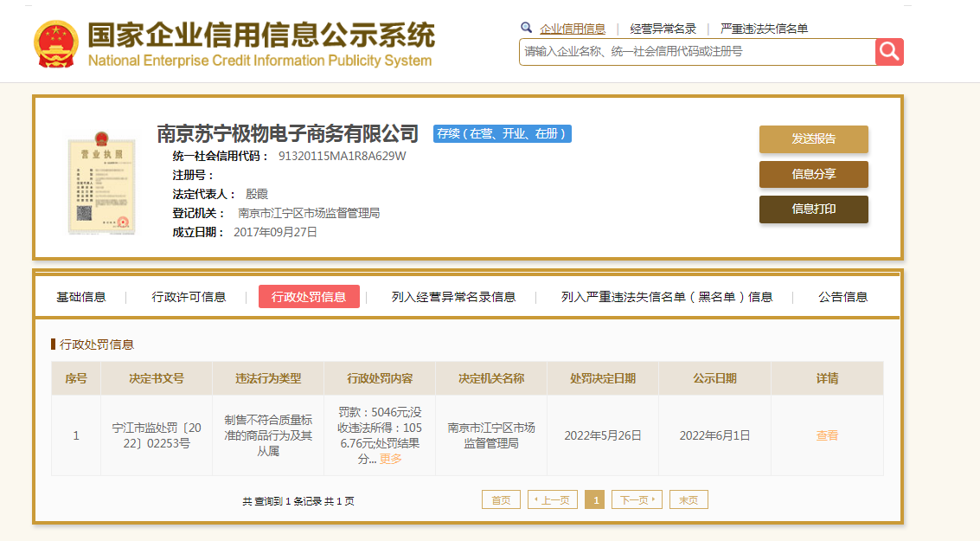This screenshot has height=541, width=980.
Task: Open 列入严重违法失信名单（黑名单）信息 tab
Action: (x=667, y=297)
